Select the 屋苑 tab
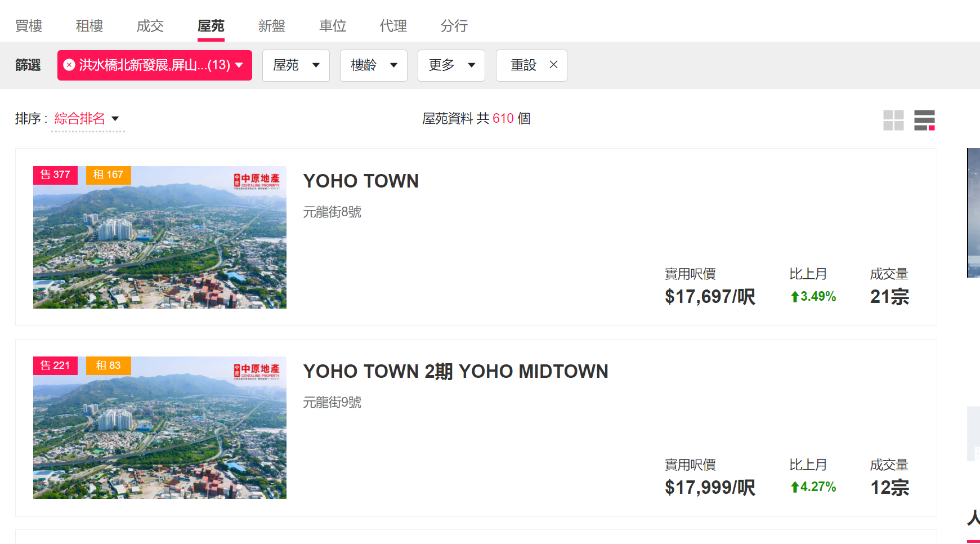Viewport: 980px width, 544px height. point(211,26)
